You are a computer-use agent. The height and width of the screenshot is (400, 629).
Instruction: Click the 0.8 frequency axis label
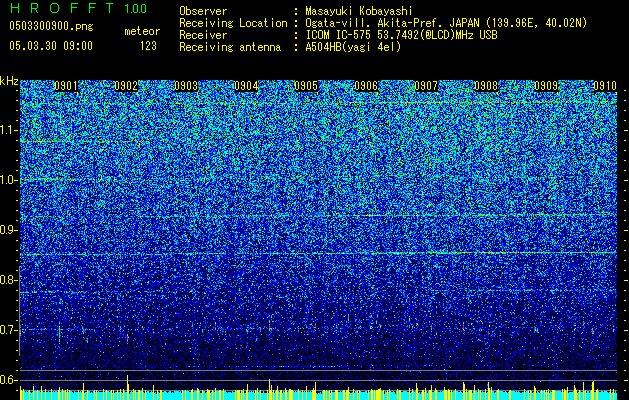(8, 280)
